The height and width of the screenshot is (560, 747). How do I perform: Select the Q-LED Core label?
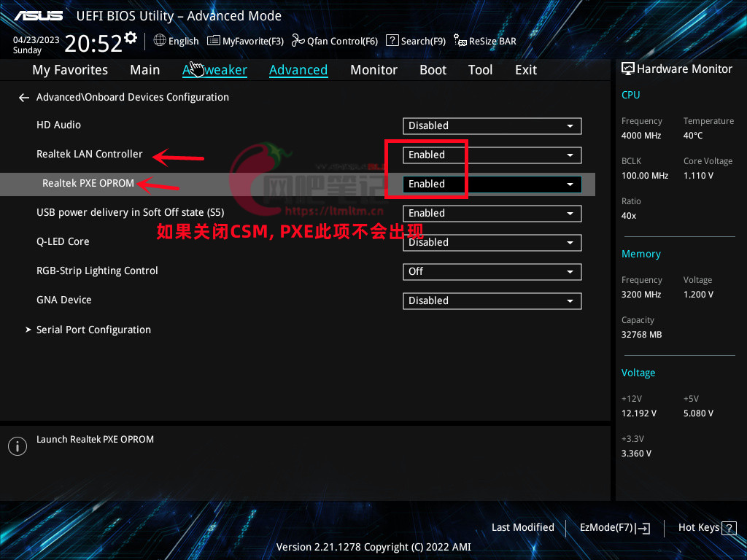(x=63, y=241)
